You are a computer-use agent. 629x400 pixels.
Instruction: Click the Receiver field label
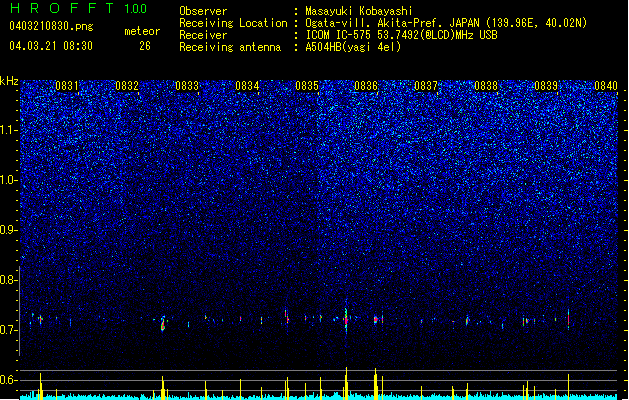pos(203,35)
